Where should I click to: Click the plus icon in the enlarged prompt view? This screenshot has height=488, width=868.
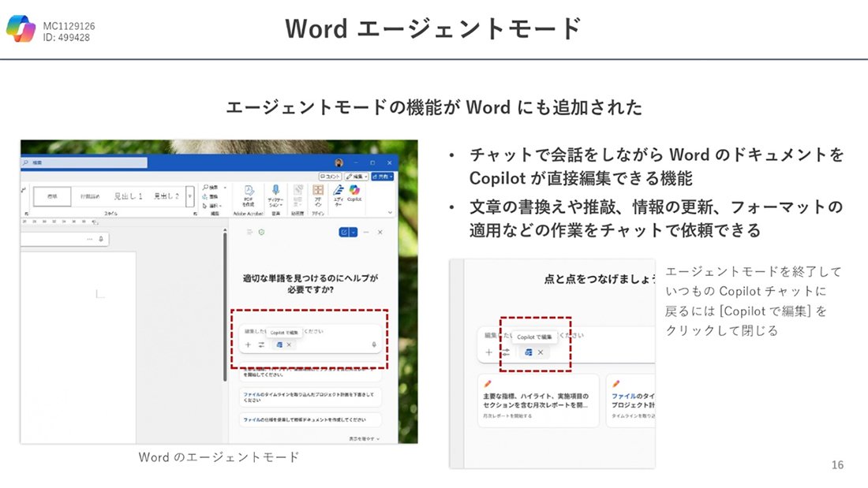(x=488, y=352)
